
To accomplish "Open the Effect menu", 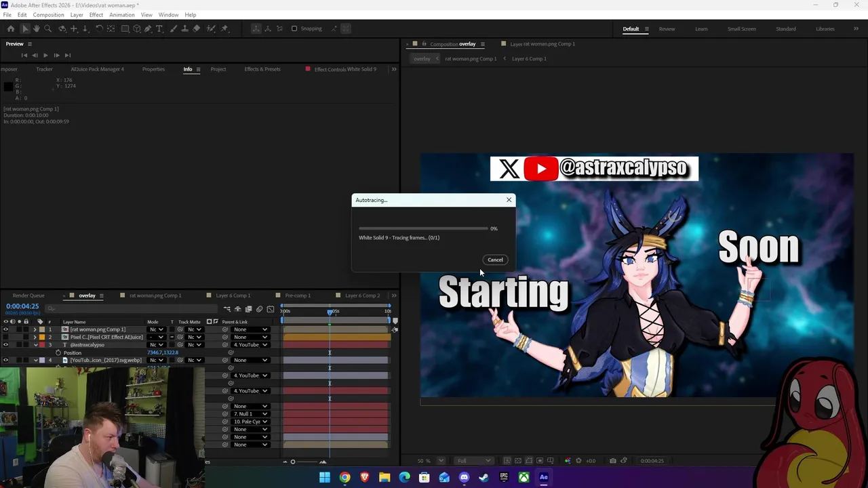I will [96, 15].
